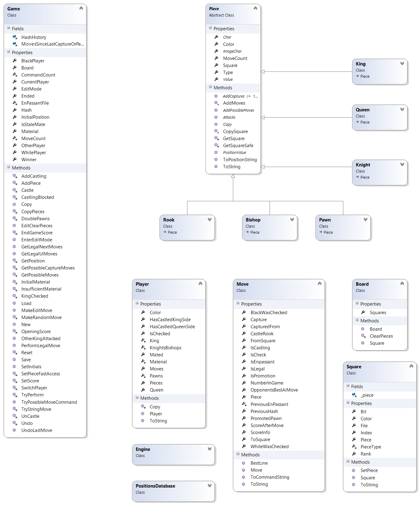Select the Rank property in Square

point(366,454)
